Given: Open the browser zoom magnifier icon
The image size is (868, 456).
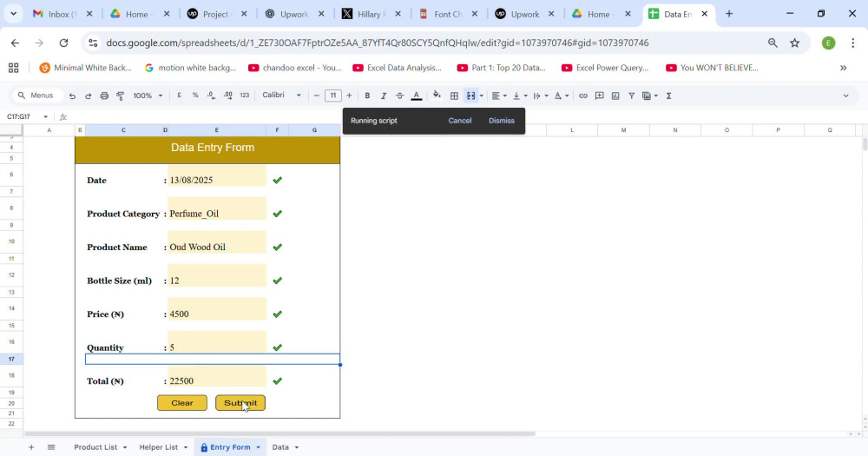Looking at the screenshot, I should 773,43.
